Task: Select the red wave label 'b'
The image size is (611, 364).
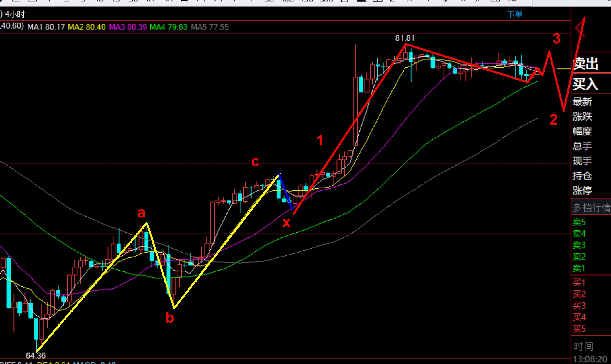Action: tap(170, 318)
